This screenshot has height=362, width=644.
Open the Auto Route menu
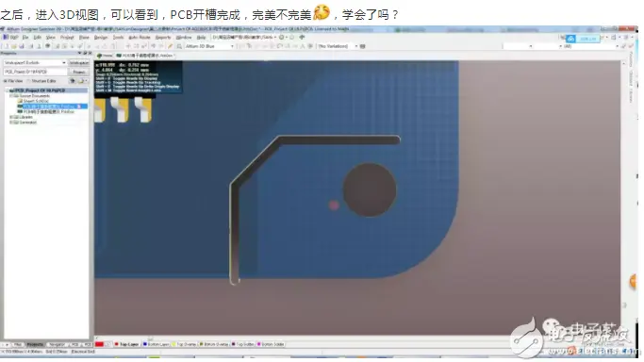140,38
